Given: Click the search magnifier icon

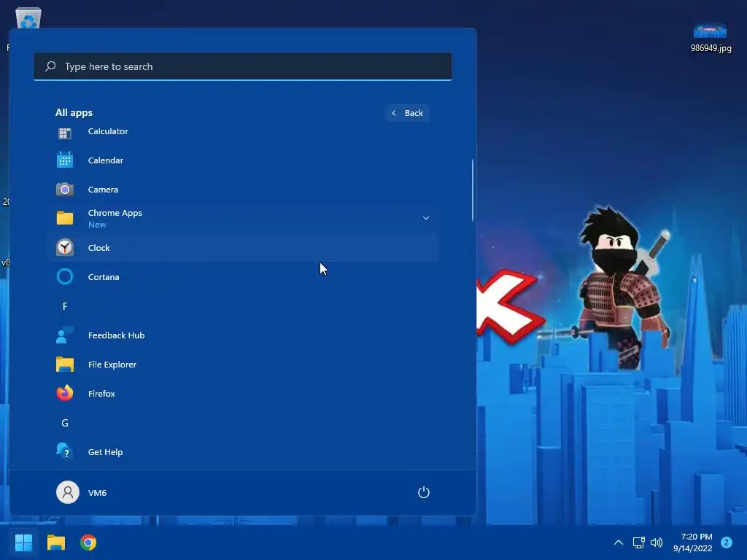Looking at the screenshot, I should pos(50,66).
